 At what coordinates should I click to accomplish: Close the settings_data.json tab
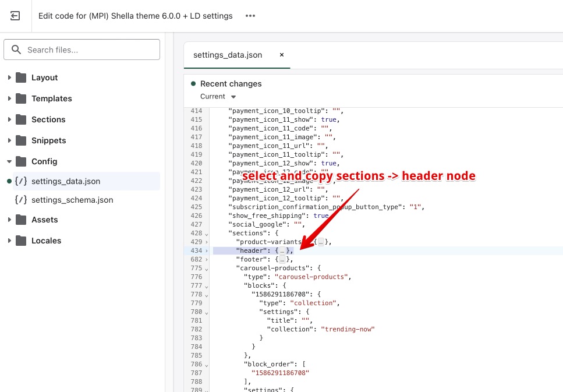coord(282,55)
